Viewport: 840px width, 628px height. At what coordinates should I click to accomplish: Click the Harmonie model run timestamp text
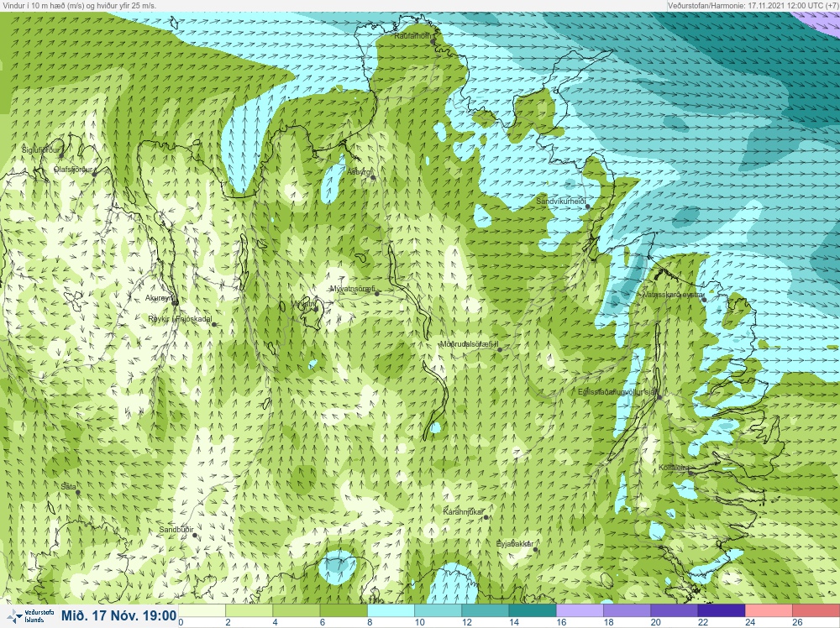[753, 5]
